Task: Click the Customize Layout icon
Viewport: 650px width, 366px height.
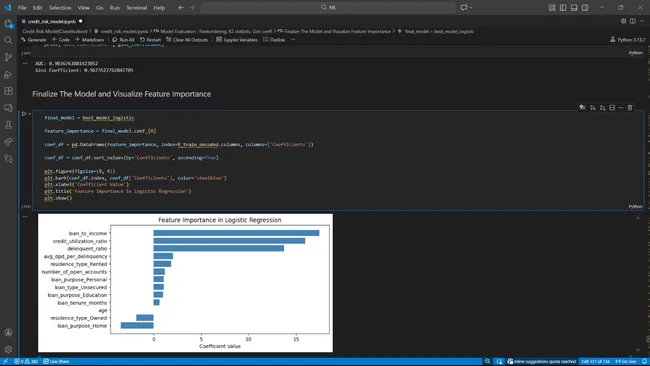Action: 552,7
